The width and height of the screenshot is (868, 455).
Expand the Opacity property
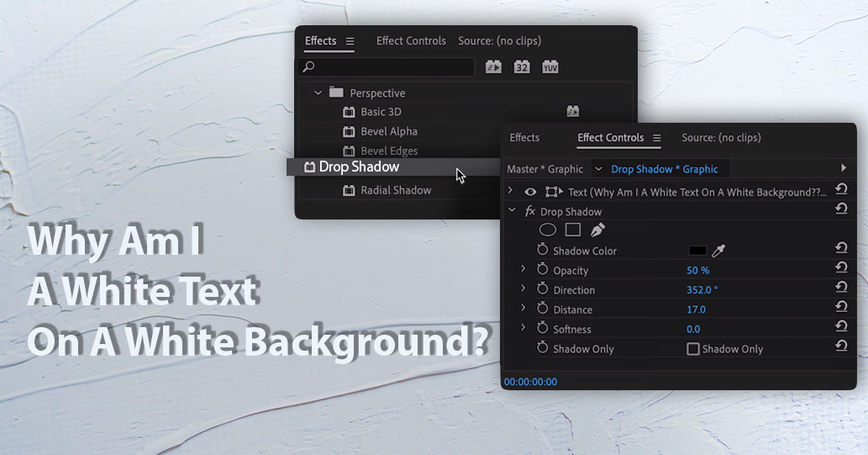523,270
